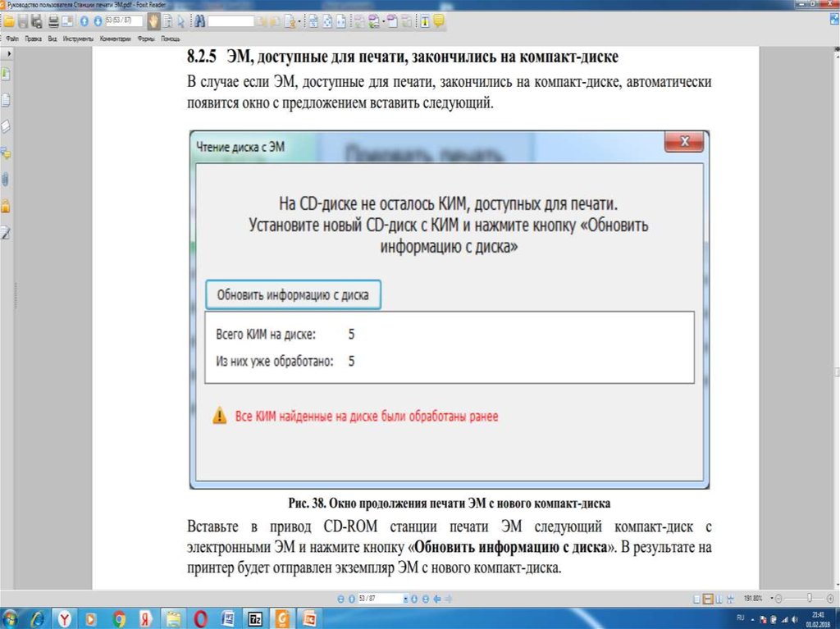Click the Open folder icon in toolbar
Viewport: 840px width, 629px height.
click(x=9, y=21)
